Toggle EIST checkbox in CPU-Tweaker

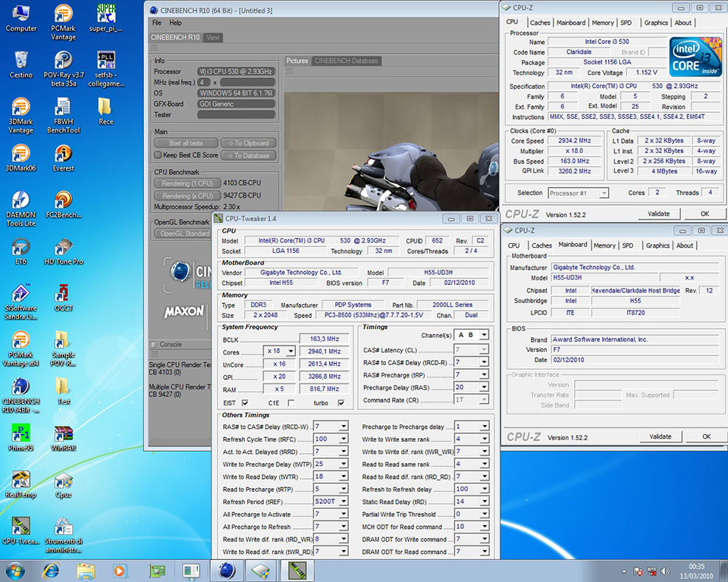(x=245, y=403)
